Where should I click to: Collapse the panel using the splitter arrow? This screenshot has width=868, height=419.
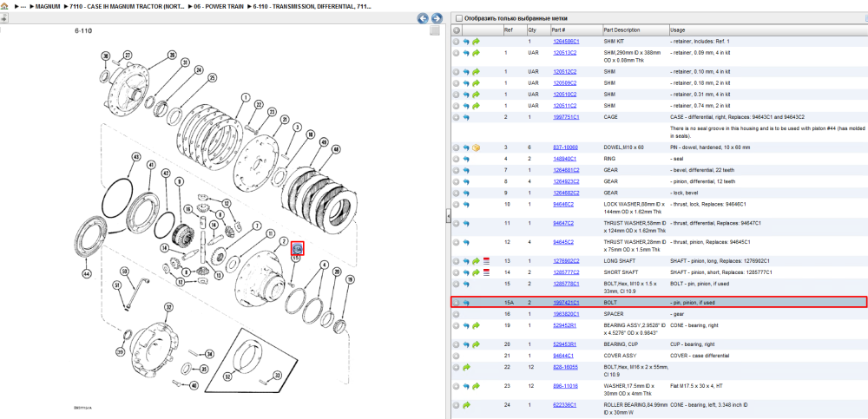[x=448, y=216]
